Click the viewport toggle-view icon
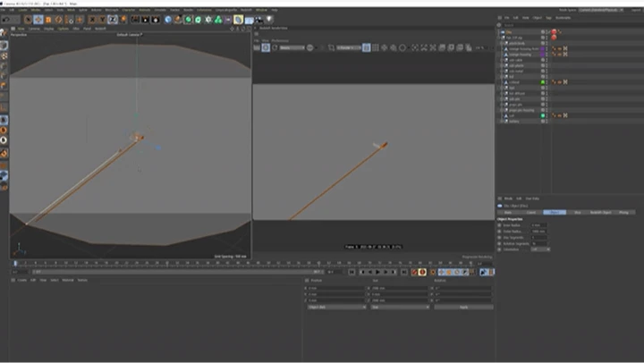644x363 pixels. [249, 29]
